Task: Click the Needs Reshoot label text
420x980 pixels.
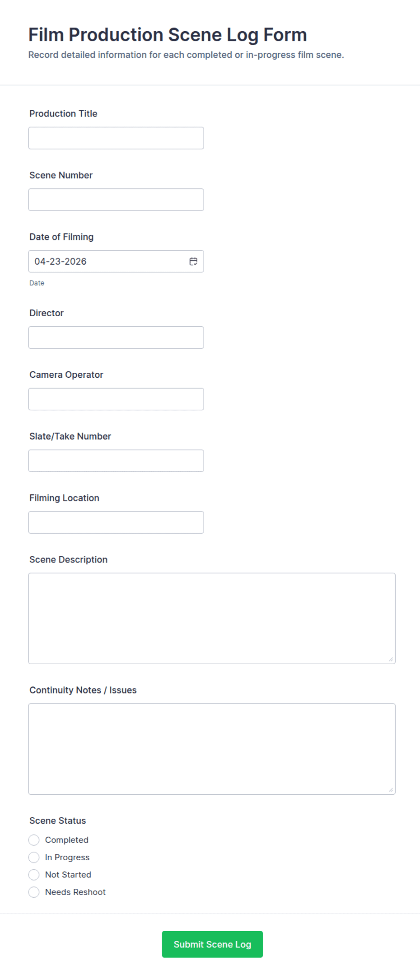Action: pos(75,892)
